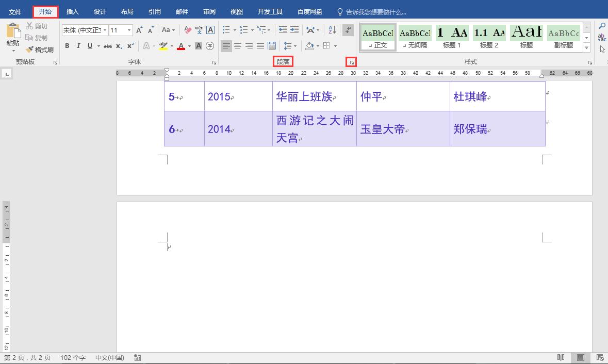608x364 pixels.
Task: Apply the 标题 1 style
Action: [452, 35]
